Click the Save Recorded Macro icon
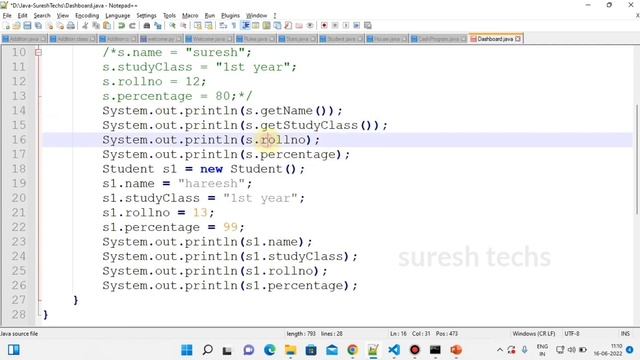 [367, 26]
